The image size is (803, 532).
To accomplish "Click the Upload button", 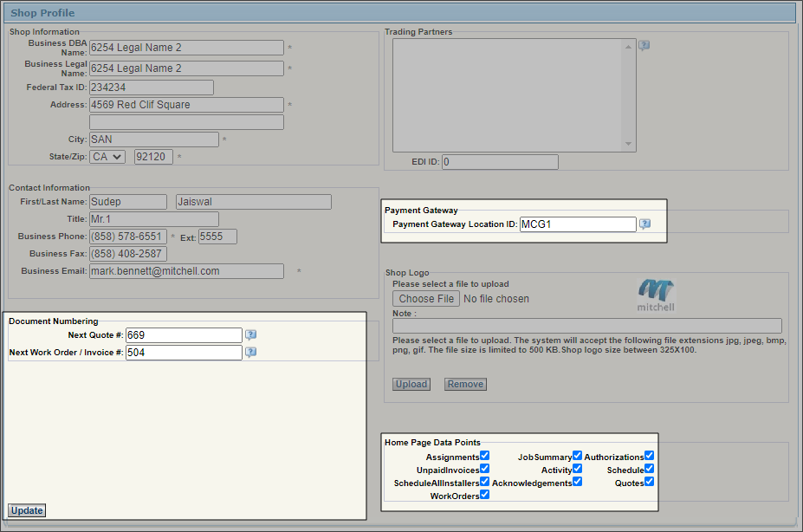I will (x=411, y=384).
